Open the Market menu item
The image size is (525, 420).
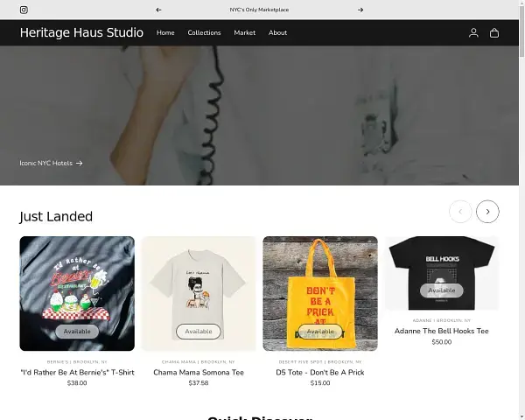245,32
